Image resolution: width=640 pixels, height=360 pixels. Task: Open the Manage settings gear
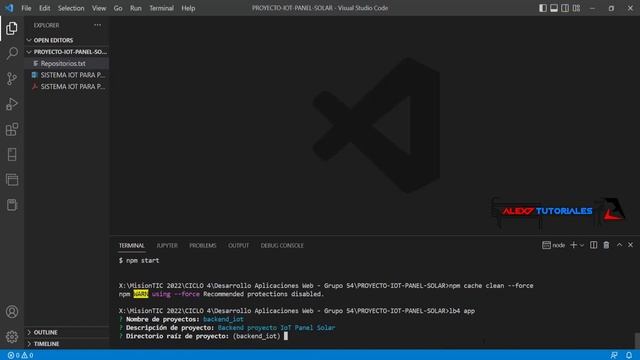click(12, 337)
